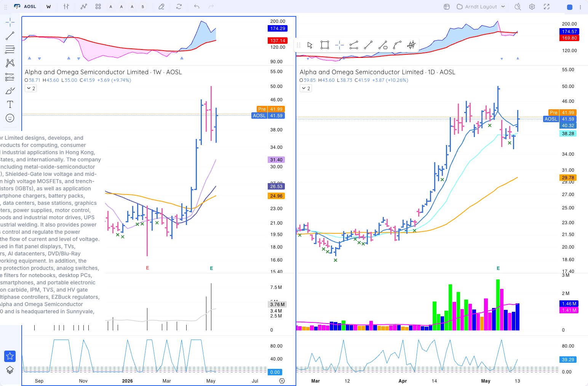Open time axis settings on weekly chart
Image resolution: width=588 pixels, height=386 pixels.
point(282,381)
